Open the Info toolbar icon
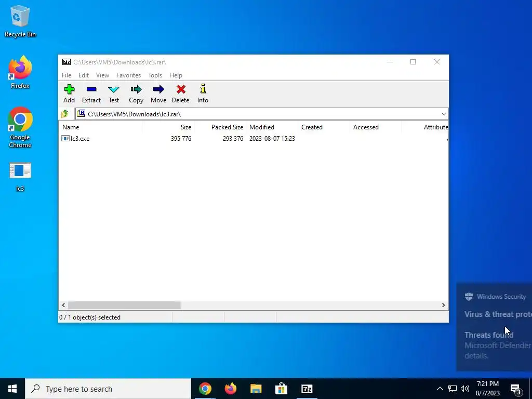Screen dimensions: 532x399 click(203, 94)
